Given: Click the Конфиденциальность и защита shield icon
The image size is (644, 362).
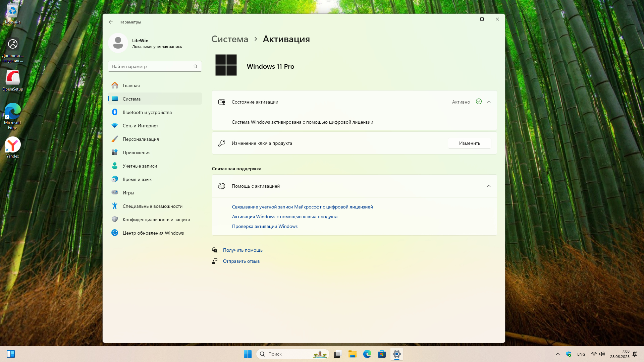Looking at the screenshot, I should [115, 220].
